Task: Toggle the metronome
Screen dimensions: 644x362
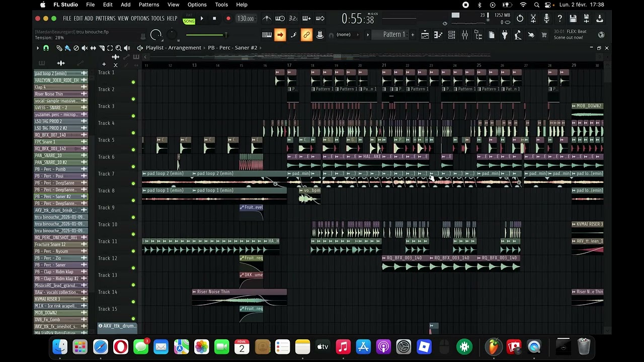Action: click(267, 19)
